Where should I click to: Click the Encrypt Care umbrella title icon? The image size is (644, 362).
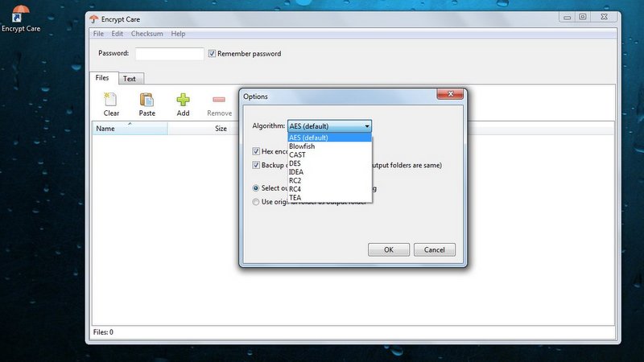[x=94, y=19]
